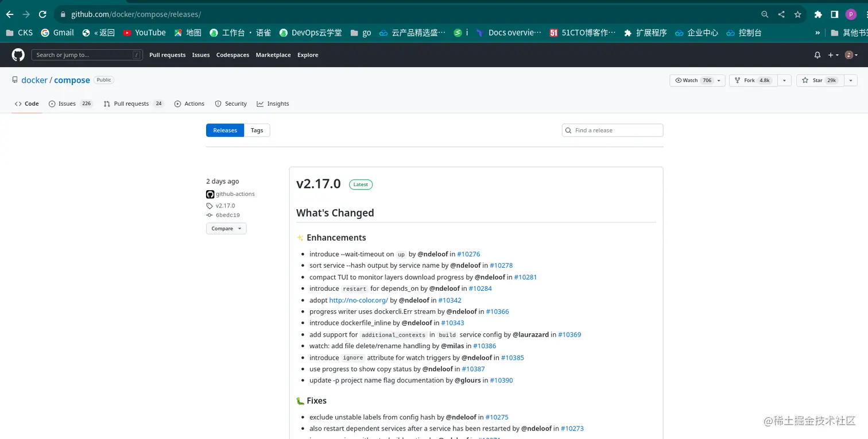Open the Gmail bookmark
Image resolution: width=868 pixels, height=439 pixels.
(57, 33)
